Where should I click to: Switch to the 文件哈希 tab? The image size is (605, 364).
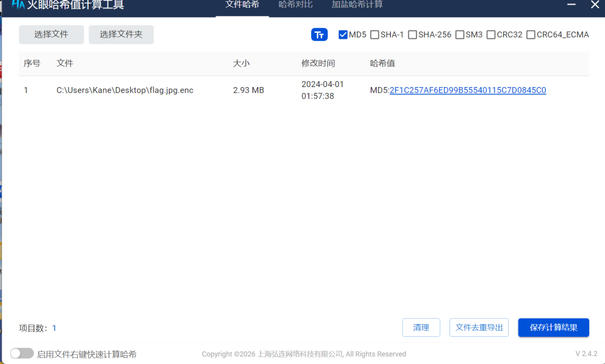coord(242,5)
